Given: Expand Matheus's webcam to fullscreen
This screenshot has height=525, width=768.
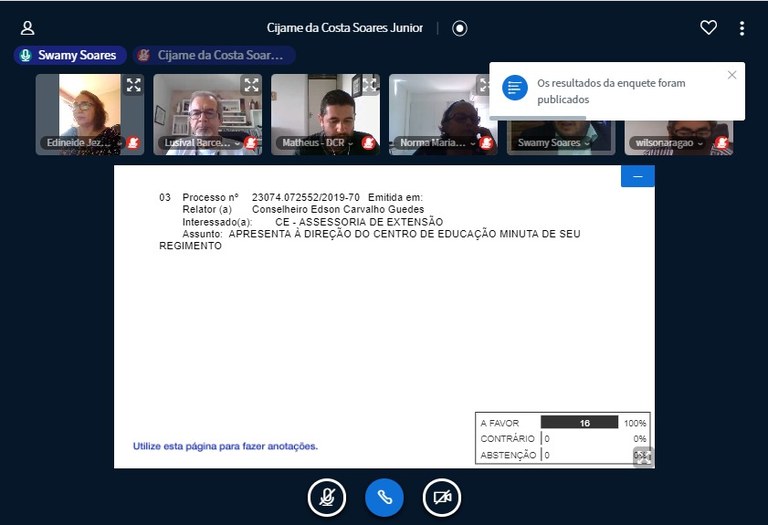Looking at the screenshot, I should pos(369,86).
